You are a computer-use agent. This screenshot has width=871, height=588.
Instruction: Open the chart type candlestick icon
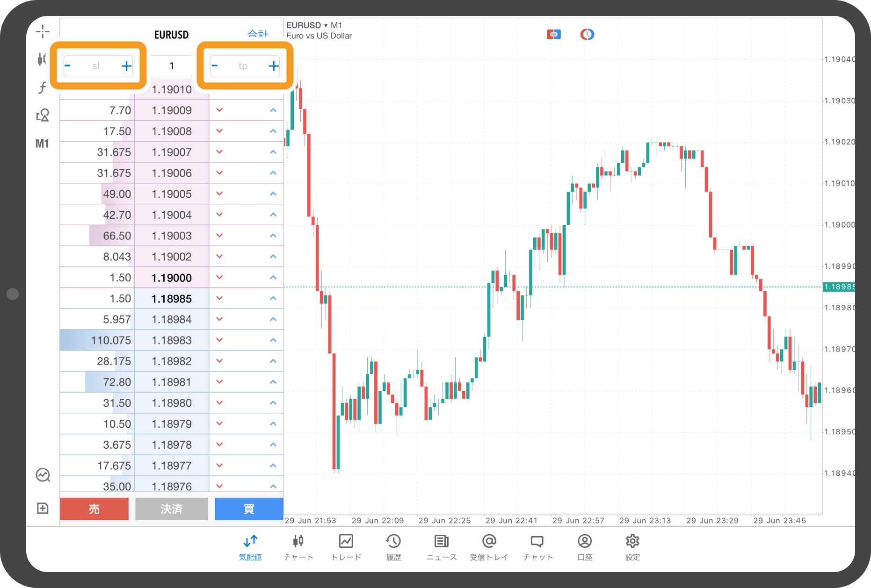point(43,59)
